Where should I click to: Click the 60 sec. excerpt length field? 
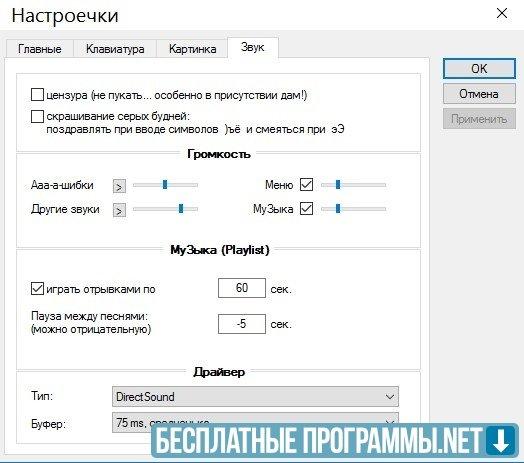(x=242, y=288)
